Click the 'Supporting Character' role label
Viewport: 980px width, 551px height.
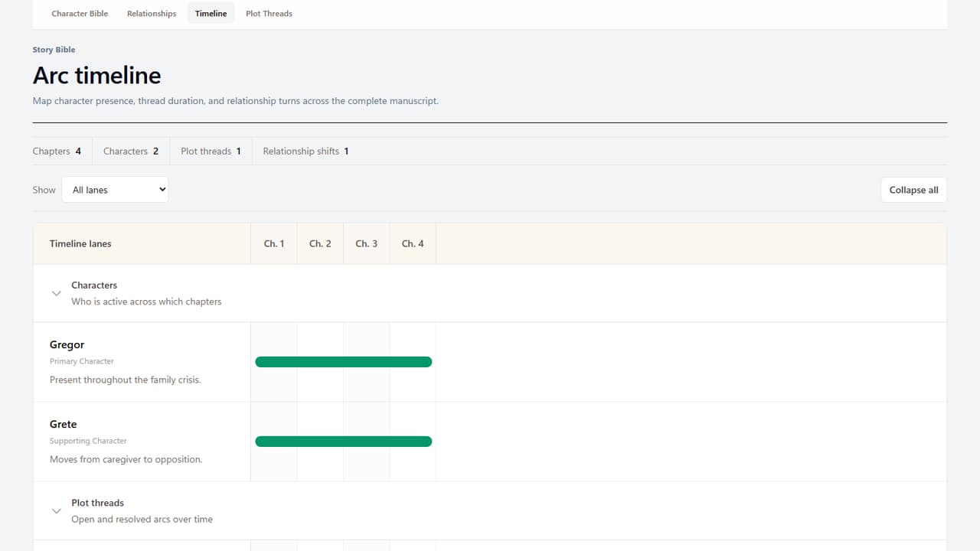(x=88, y=441)
